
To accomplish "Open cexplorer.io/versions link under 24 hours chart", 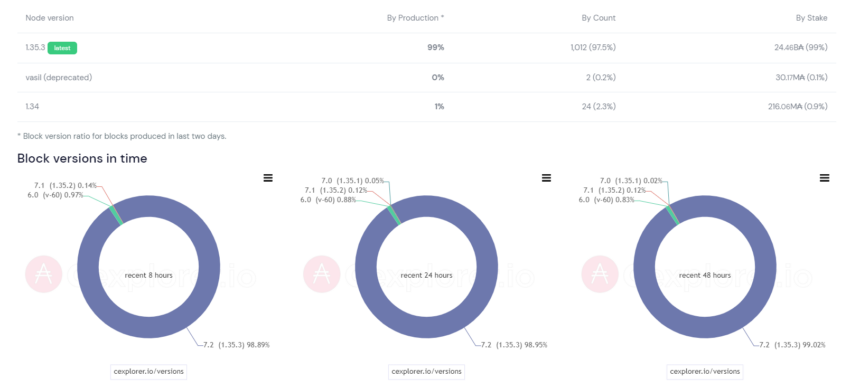I will pos(427,372).
